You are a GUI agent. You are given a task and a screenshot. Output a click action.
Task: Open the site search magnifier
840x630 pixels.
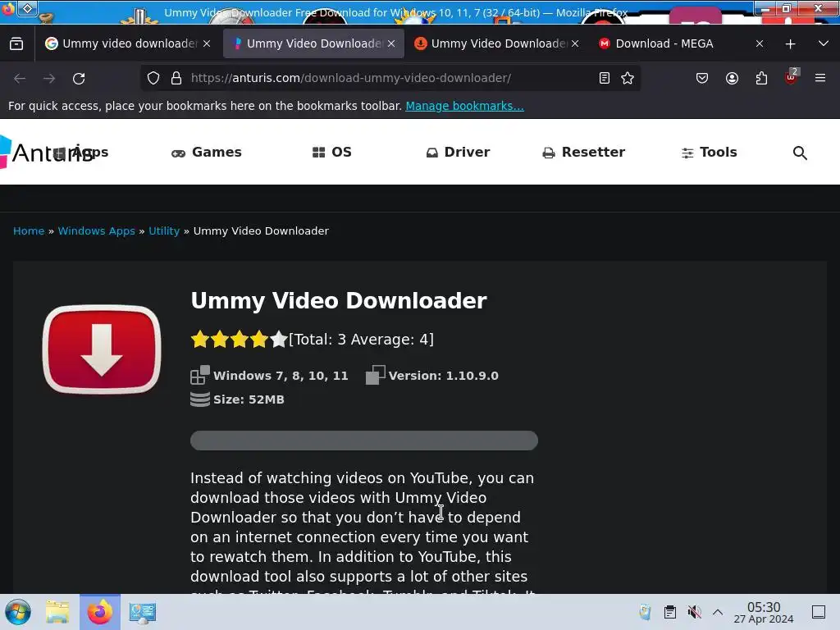pos(800,153)
